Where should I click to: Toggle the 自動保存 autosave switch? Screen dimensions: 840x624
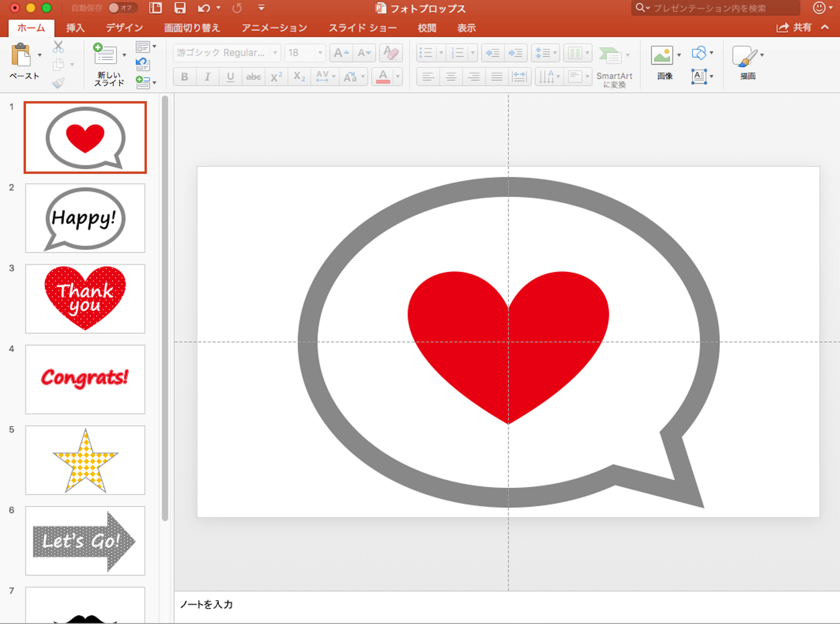123,8
